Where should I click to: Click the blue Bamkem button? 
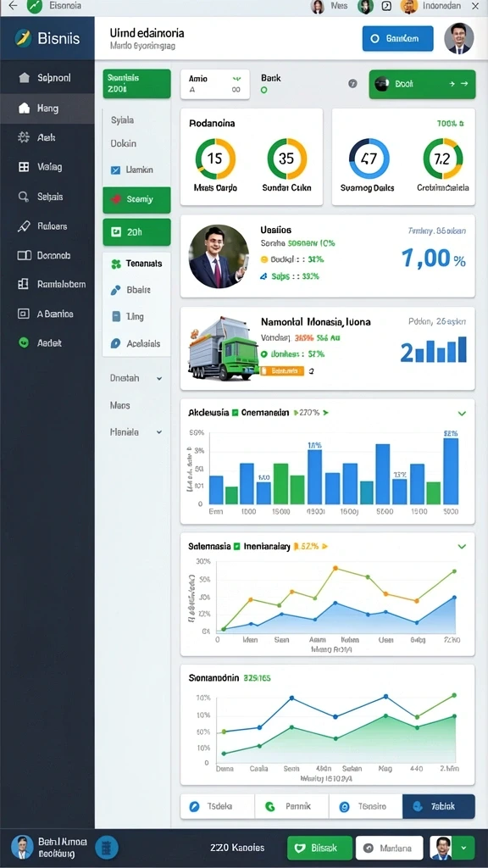pos(398,39)
